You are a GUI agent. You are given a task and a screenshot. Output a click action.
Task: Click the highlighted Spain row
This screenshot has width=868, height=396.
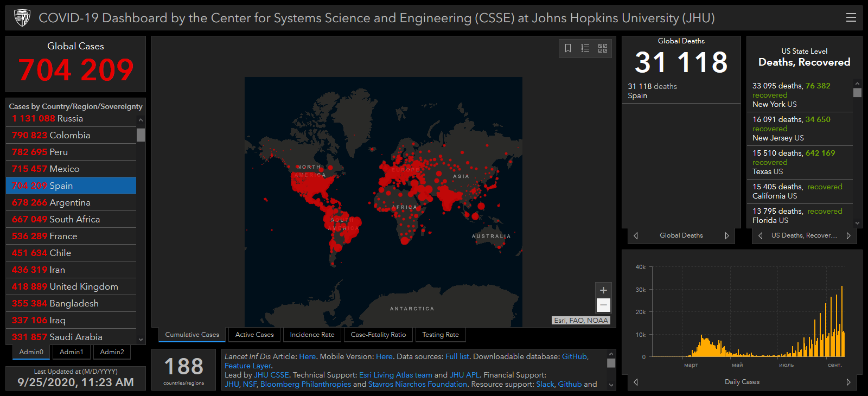71,186
